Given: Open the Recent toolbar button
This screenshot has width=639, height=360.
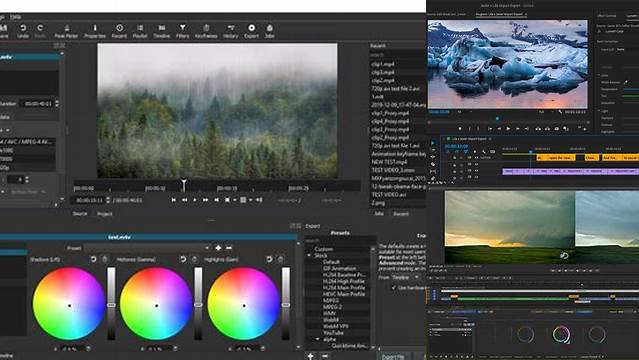Looking at the screenshot, I should (x=119, y=31).
